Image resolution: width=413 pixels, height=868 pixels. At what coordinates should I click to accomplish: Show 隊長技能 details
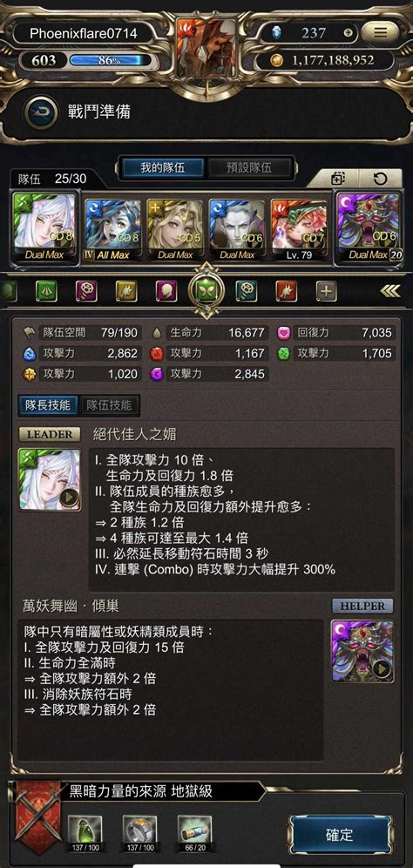(x=49, y=404)
